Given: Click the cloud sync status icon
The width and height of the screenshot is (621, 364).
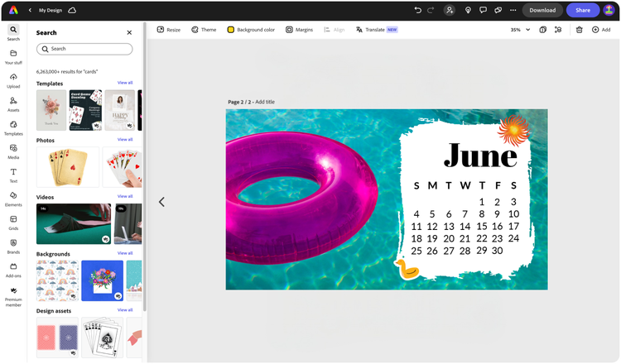Looking at the screenshot, I should click(x=72, y=10).
